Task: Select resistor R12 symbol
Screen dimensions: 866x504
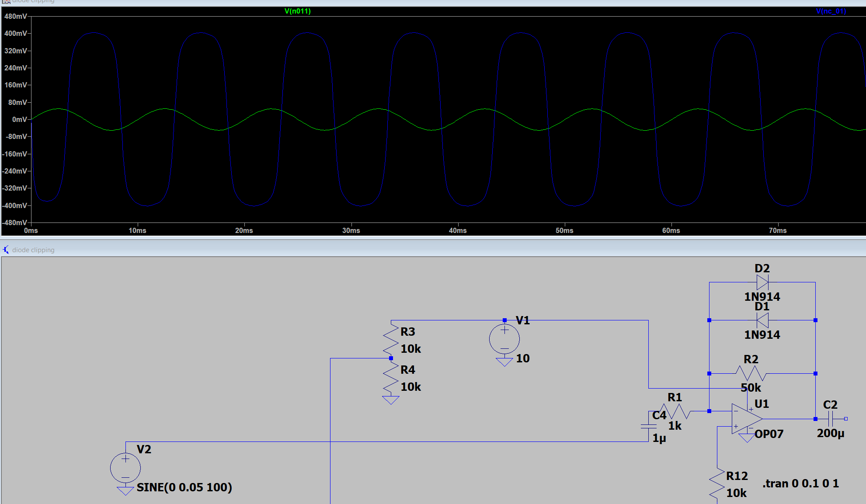Action: pos(717,484)
